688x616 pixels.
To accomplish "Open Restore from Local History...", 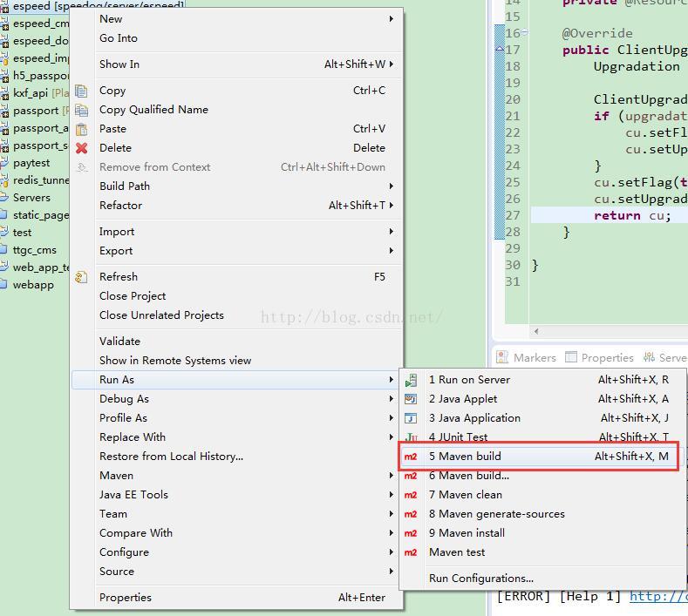I will coord(237,457).
